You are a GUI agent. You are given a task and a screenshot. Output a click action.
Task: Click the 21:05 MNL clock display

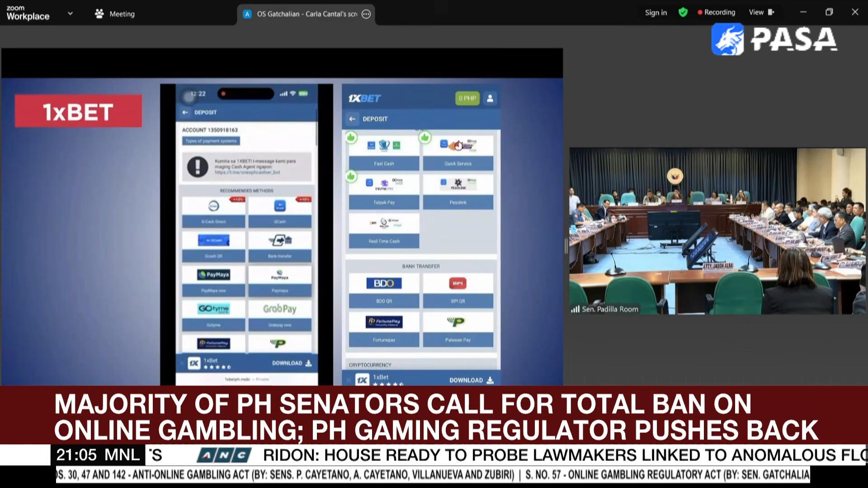(x=98, y=455)
